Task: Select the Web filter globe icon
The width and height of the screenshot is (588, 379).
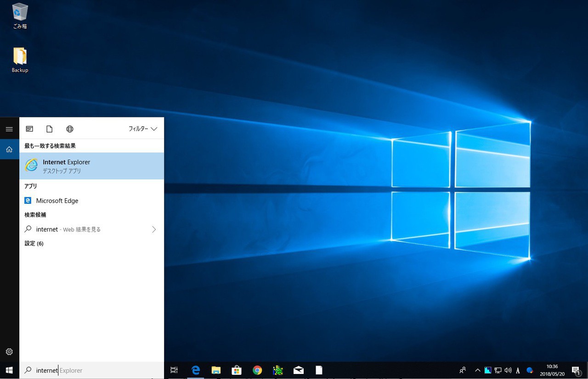Action: tap(70, 129)
